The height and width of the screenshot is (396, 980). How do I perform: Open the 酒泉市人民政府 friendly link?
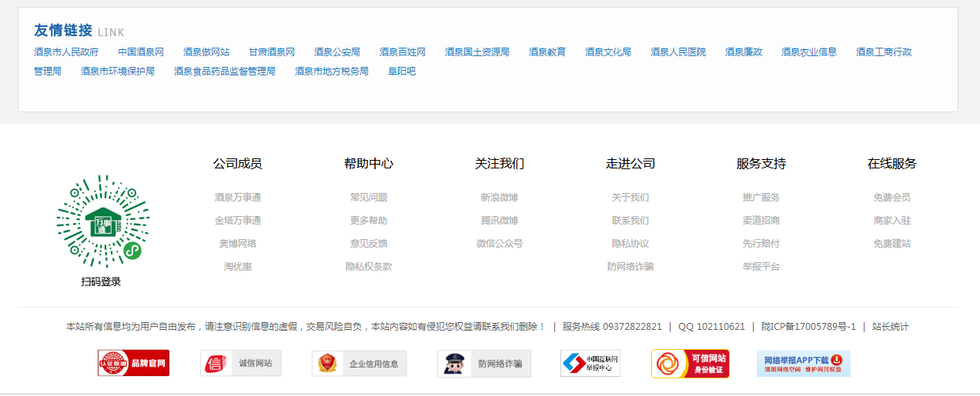pyautogui.click(x=66, y=52)
